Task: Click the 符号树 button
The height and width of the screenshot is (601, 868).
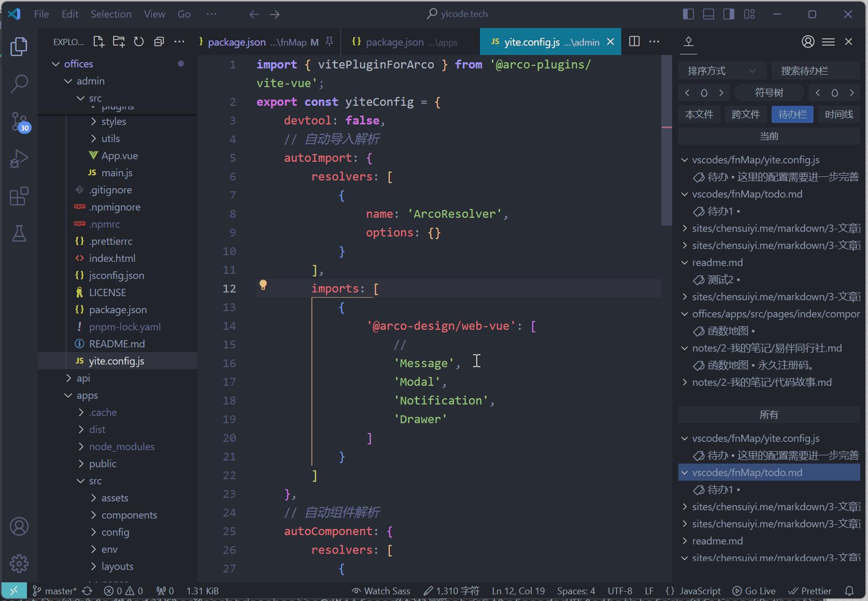Action: click(769, 92)
